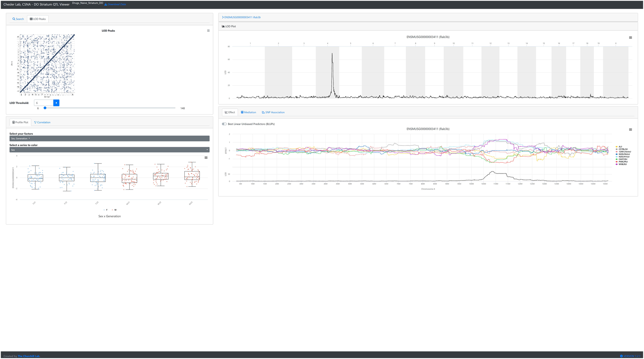
Task: Open the Search tab with magnifier icon
Action: click(x=18, y=19)
